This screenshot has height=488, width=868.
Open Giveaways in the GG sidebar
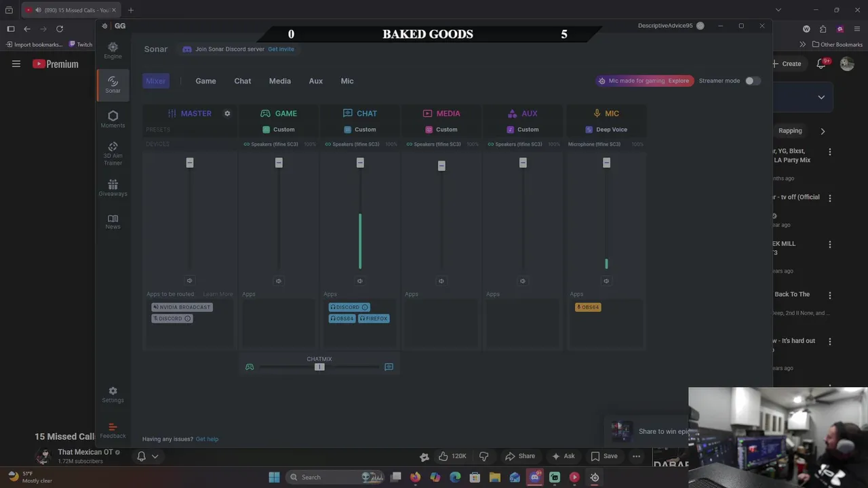pyautogui.click(x=113, y=188)
